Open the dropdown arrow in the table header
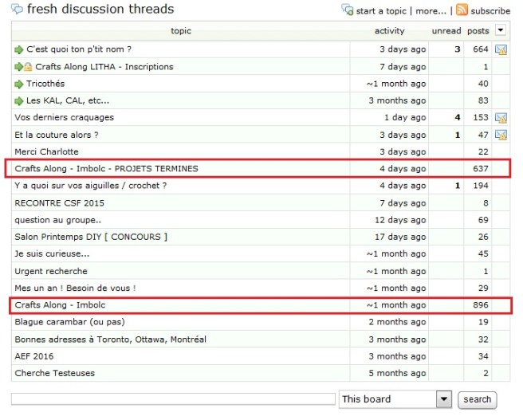 click(x=501, y=31)
